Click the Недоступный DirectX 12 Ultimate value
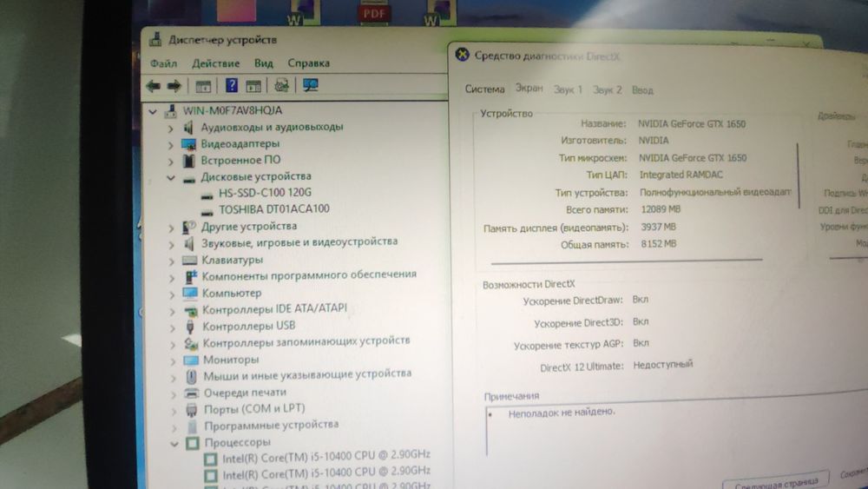868x489 pixels. (x=662, y=365)
